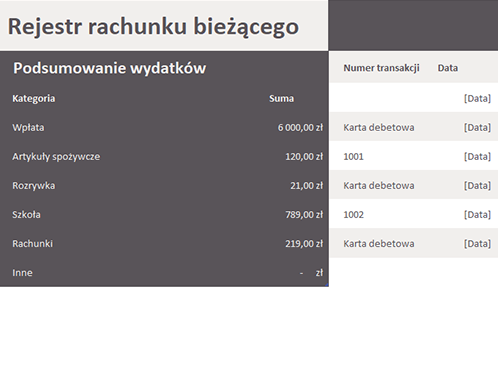This screenshot has height=382, width=498.
Task: Select the 120,00 zł amount cell
Action: point(304,156)
